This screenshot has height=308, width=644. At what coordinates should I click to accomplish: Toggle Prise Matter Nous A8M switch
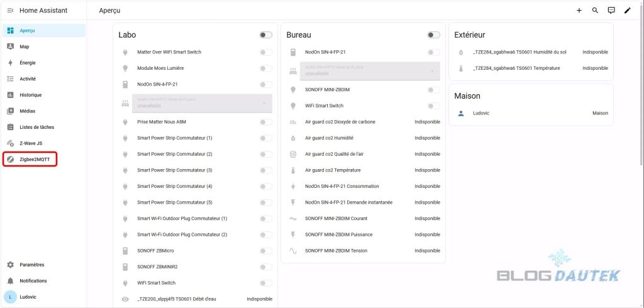click(x=266, y=122)
